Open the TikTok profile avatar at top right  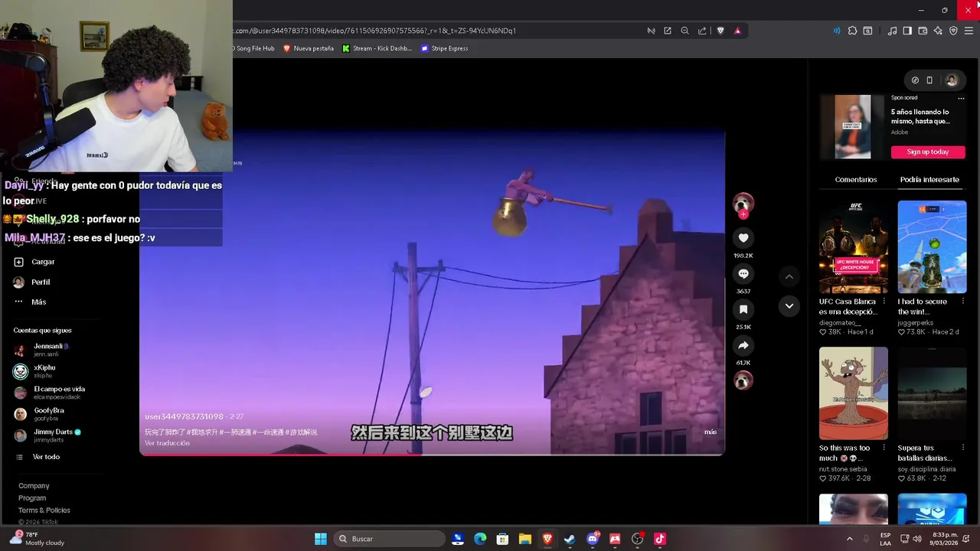pos(952,80)
